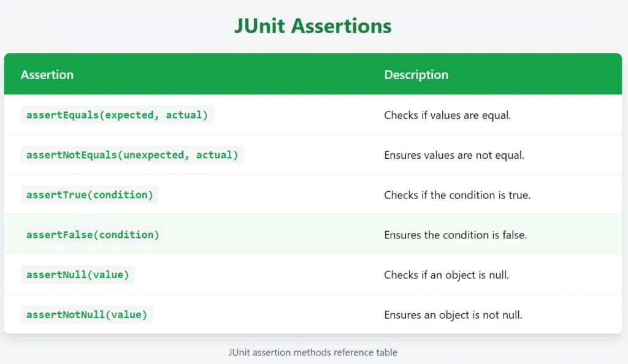The height and width of the screenshot is (364, 628).
Task: Click the table caption below the table
Action: click(313, 352)
